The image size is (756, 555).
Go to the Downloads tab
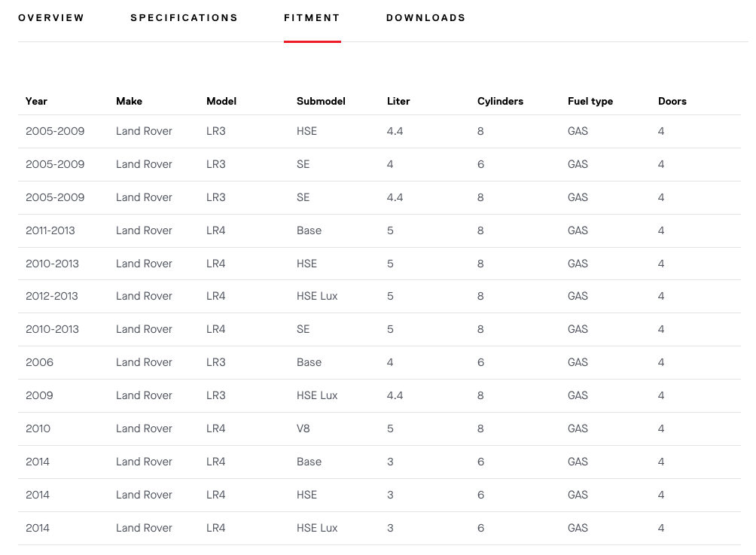[425, 18]
